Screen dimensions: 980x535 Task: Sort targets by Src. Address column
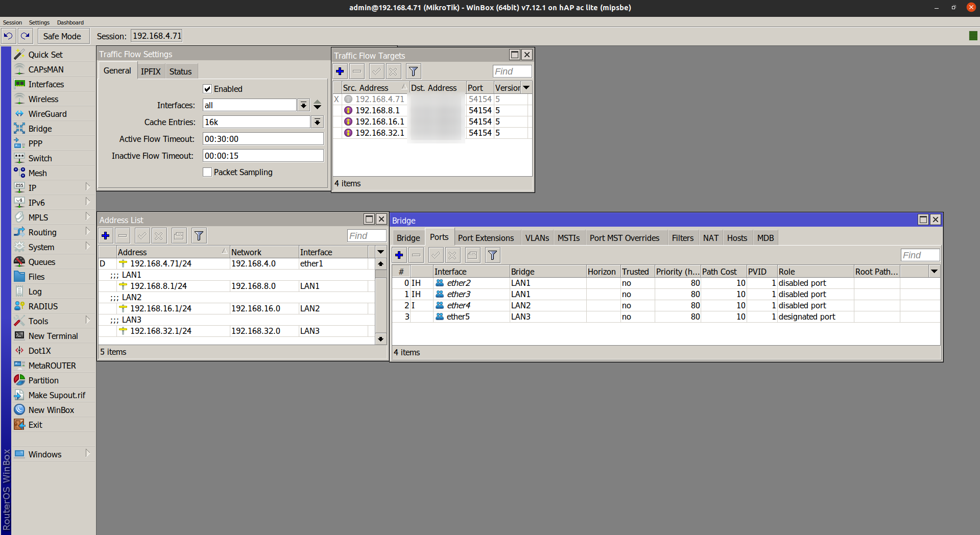point(375,88)
